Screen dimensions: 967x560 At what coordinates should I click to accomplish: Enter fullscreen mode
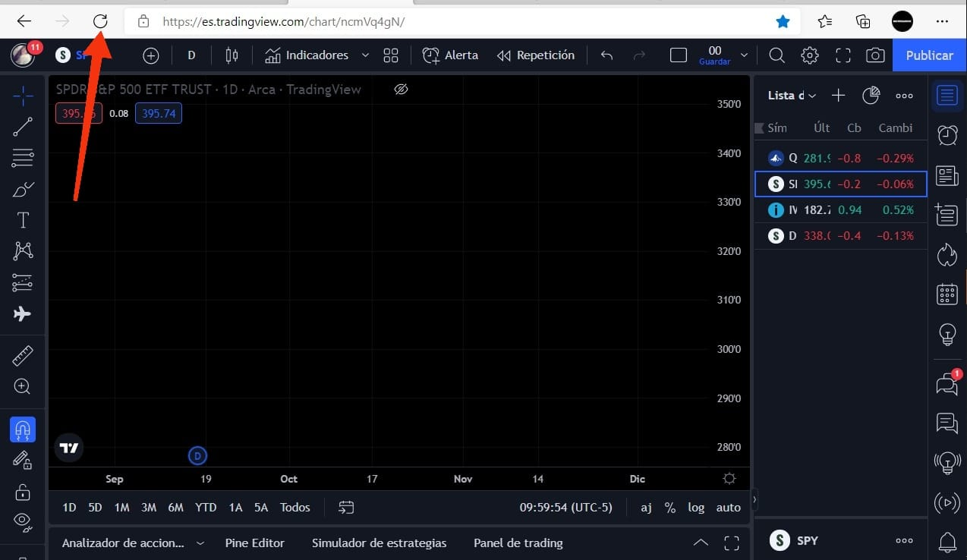843,55
